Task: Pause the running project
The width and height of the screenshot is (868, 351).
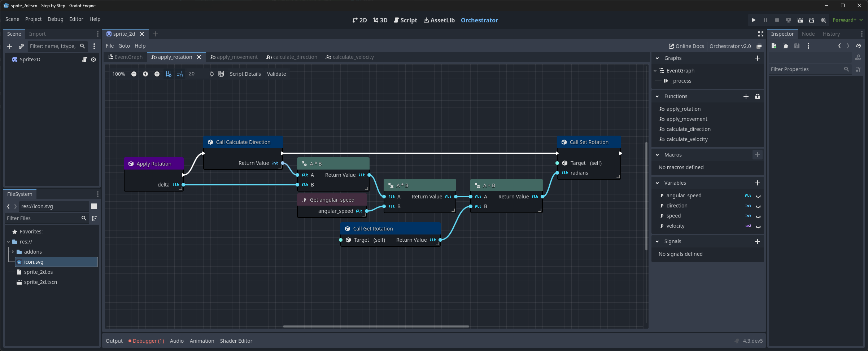Action: click(x=765, y=20)
